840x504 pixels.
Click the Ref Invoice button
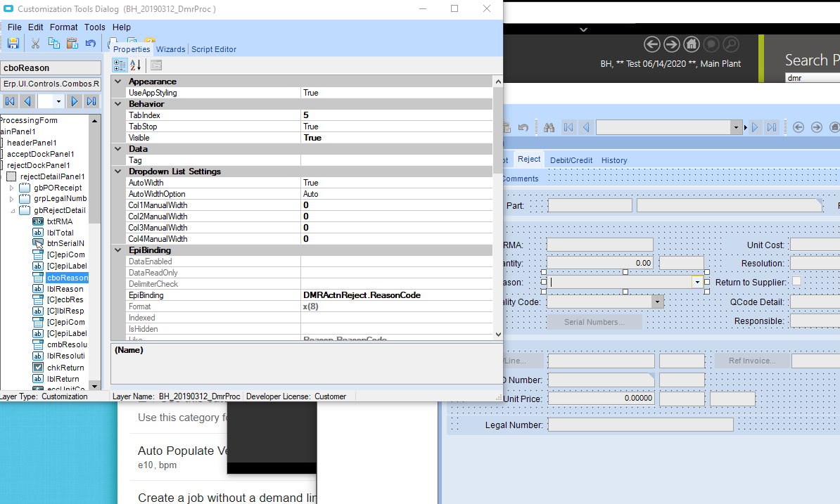tap(752, 361)
